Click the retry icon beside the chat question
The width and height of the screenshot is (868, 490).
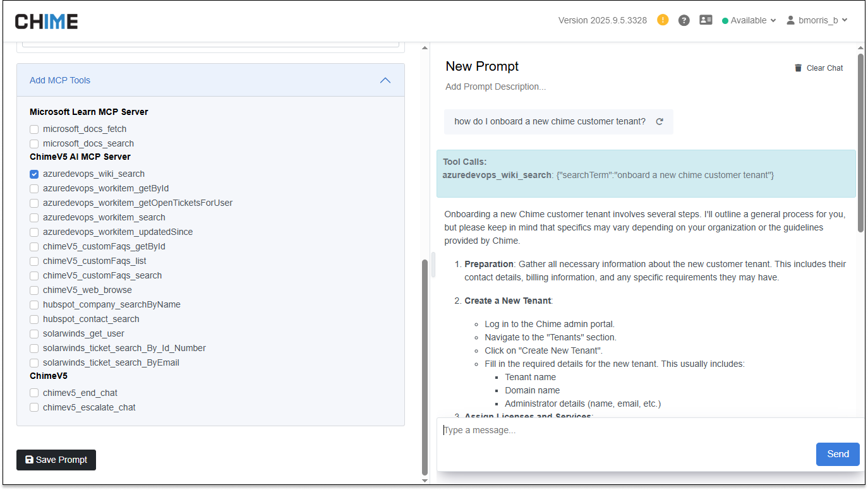click(660, 122)
